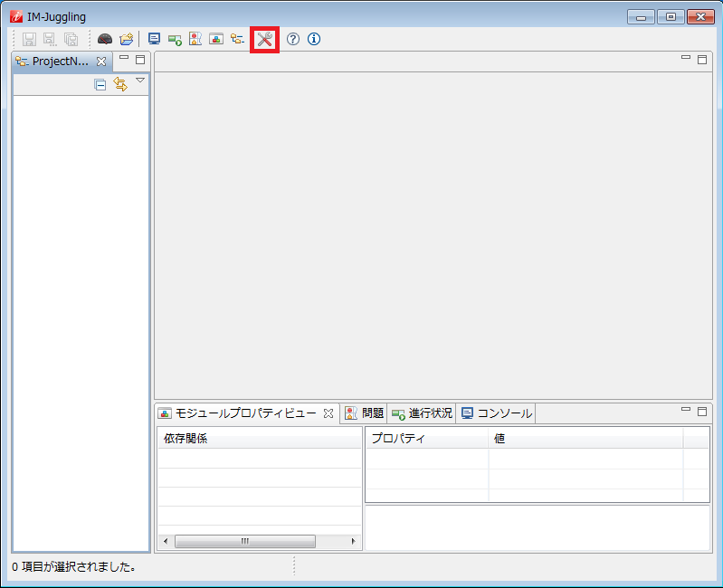This screenshot has height=588, width=723.
Task: Click the information (i) toolbar icon
Action: click(x=314, y=39)
